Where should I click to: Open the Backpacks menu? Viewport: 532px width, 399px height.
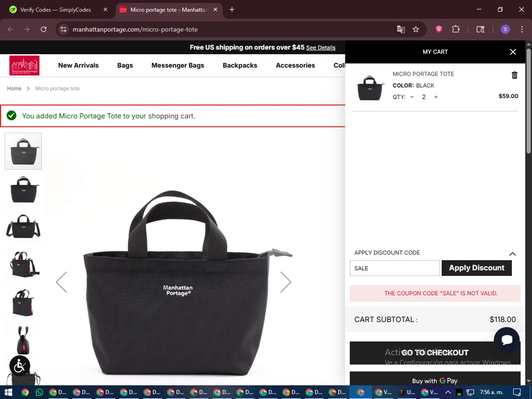[240, 65]
